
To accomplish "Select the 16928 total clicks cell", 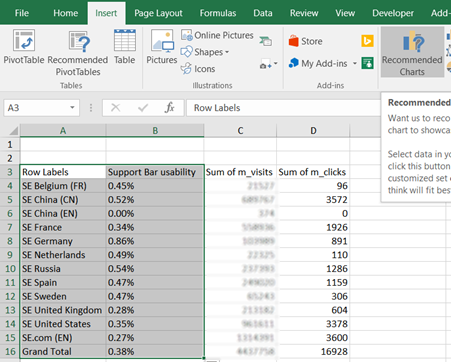I will coord(313,351).
